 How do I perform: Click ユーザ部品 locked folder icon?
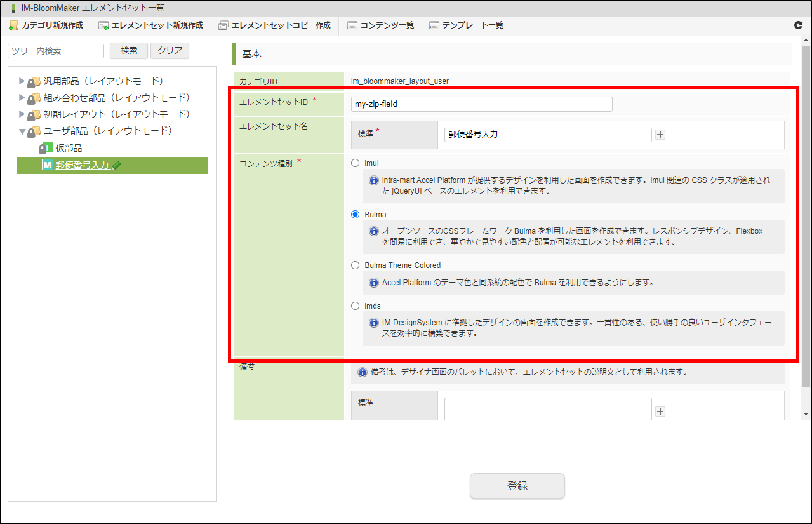pos(34,131)
